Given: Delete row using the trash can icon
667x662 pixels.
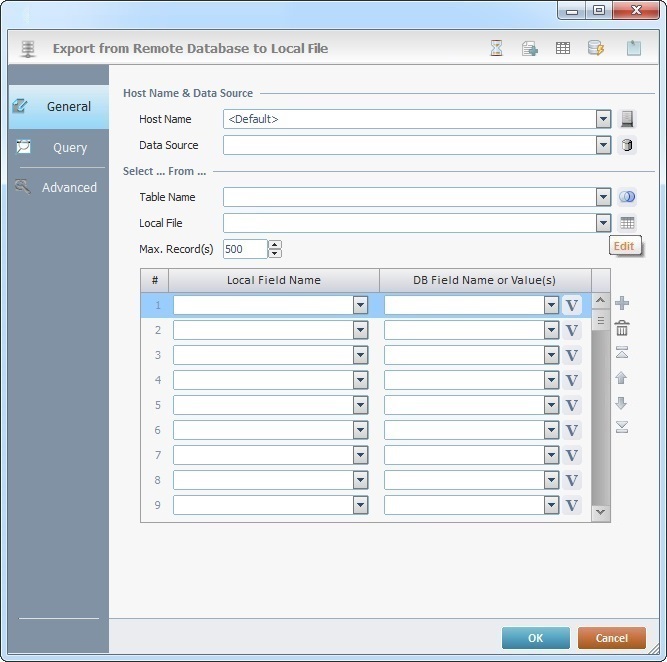Looking at the screenshot, I should (x=622, y=328).
